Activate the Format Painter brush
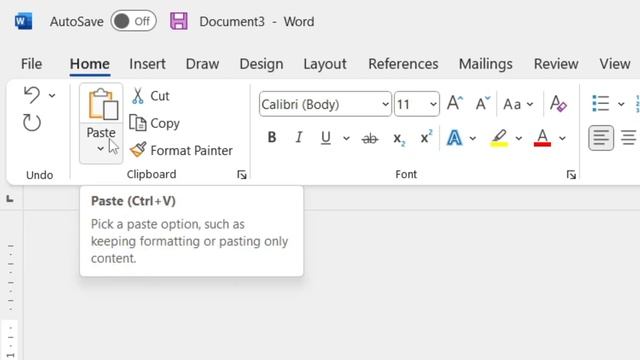This screenshot has width=640, height=360. (x=181, y=150)
